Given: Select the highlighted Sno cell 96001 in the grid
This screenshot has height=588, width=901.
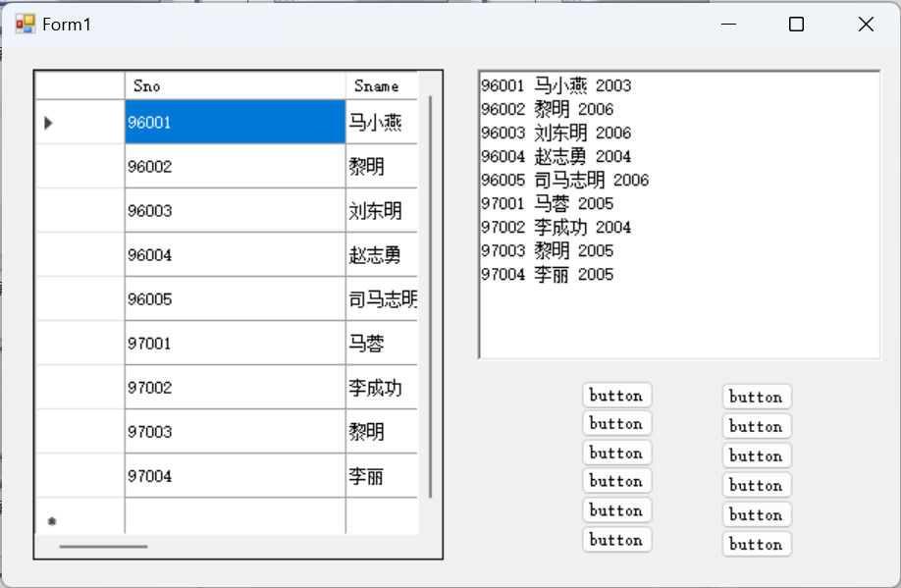Looking at the screenshot, I should pos(235,122).
